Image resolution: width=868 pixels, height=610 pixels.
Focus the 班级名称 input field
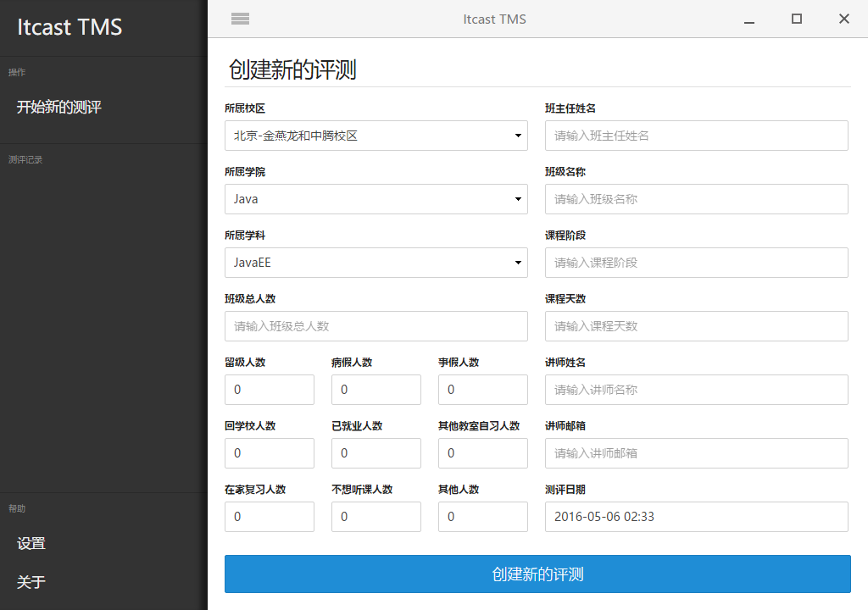[x=697, y=199]
